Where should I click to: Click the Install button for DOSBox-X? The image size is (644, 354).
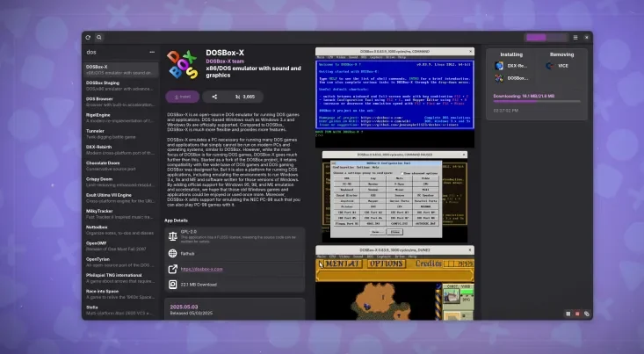point(183,97)
